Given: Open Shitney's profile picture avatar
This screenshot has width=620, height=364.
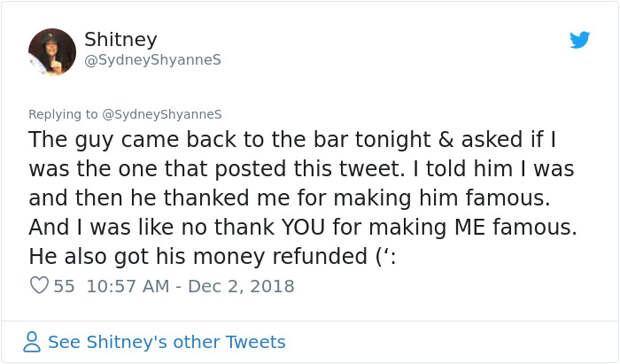Looking at the screenshot, I should 52,52.
